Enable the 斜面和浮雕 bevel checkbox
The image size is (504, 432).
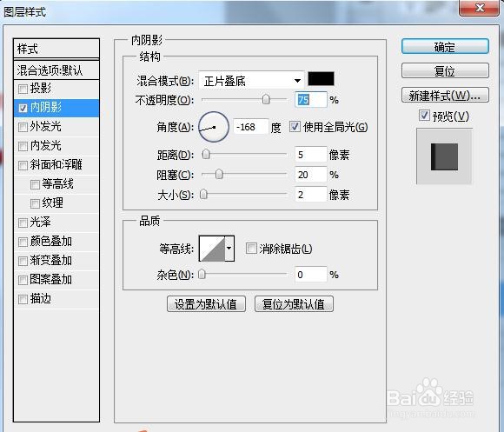click(23, 165)
